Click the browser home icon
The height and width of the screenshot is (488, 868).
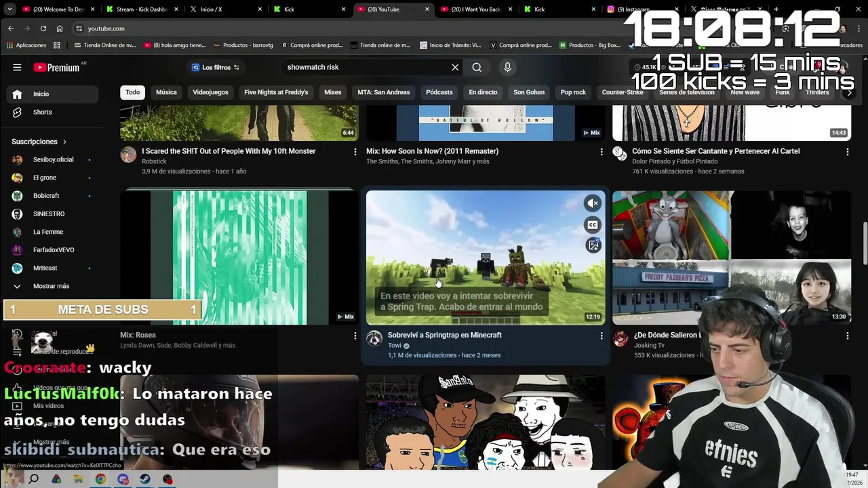point(60,28)
